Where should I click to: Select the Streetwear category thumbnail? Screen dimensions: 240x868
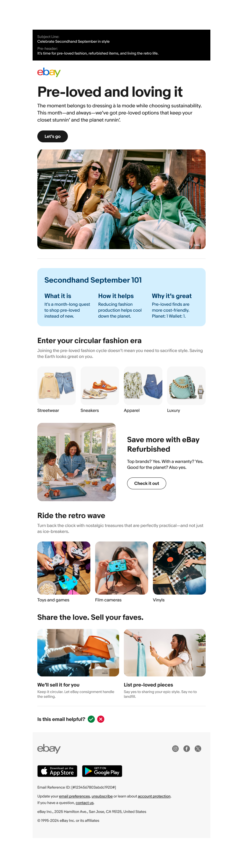tap(57, 386)
